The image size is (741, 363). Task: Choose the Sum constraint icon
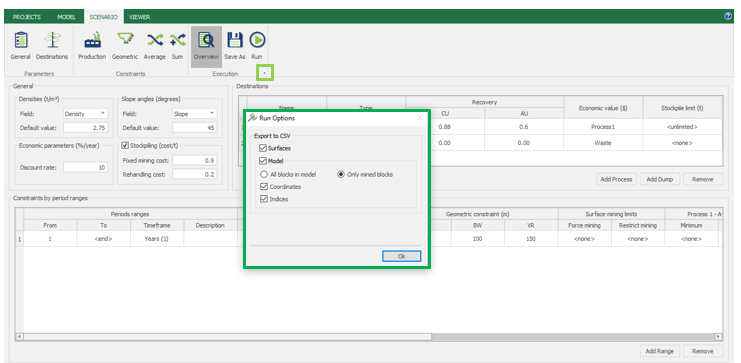[x=177, y=41]
